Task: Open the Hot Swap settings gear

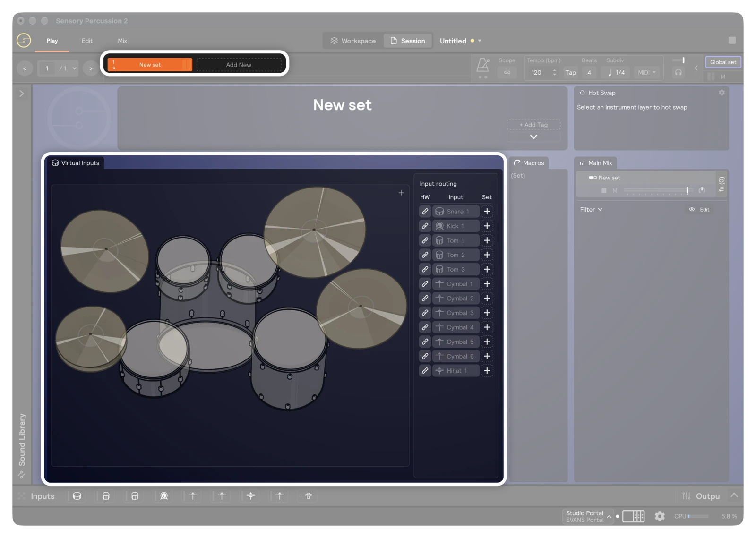Action: (722, 93)
